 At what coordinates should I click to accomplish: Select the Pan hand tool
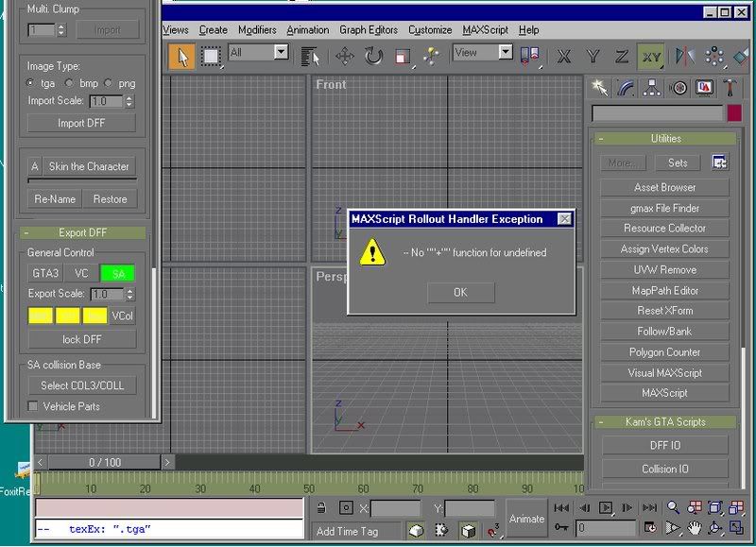[x=695, y=528]
